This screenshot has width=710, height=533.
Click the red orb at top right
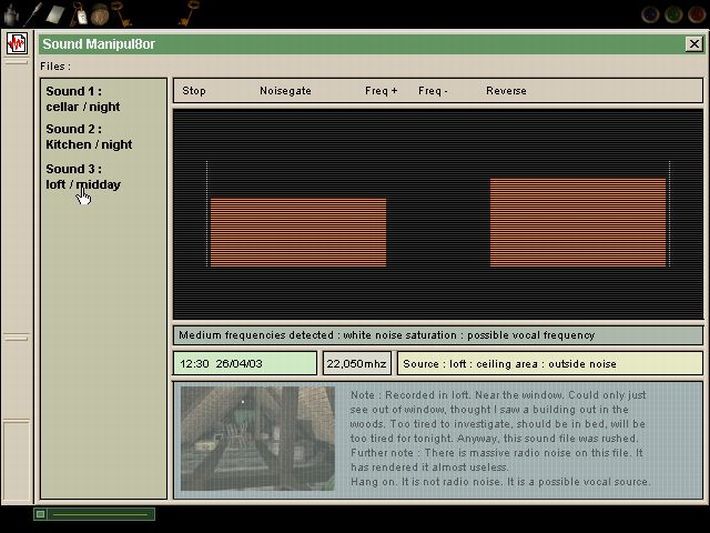click(x=695, y=15)
